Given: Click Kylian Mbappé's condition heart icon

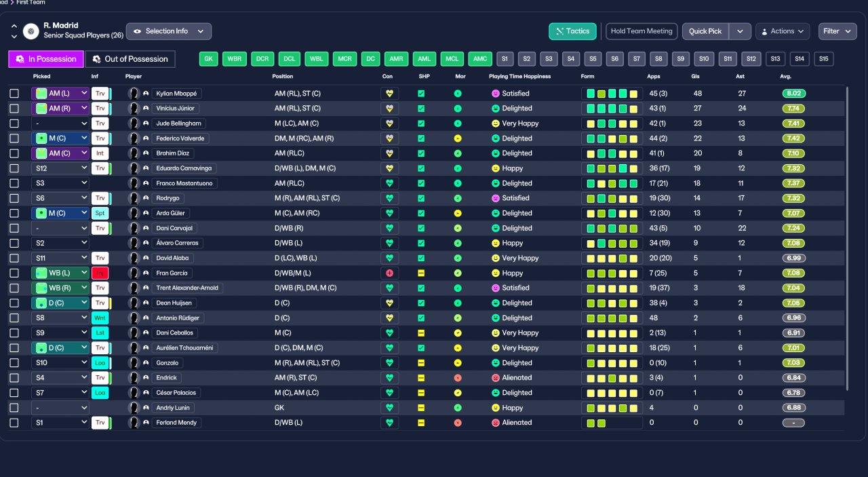Looking at the screenshot, I should 389,94.
